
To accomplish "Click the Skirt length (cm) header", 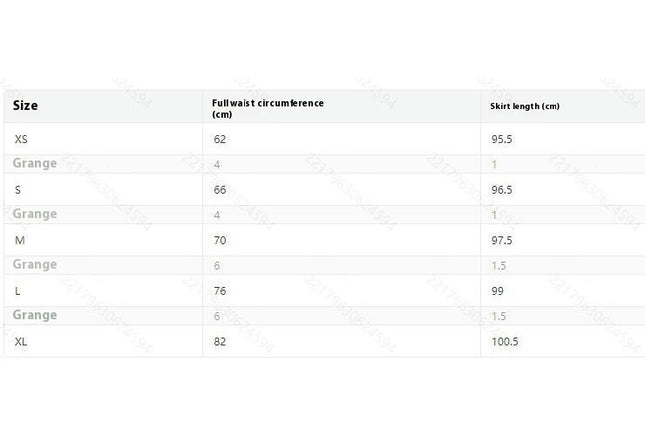I will pyautogui.click(x=524, y=106).
